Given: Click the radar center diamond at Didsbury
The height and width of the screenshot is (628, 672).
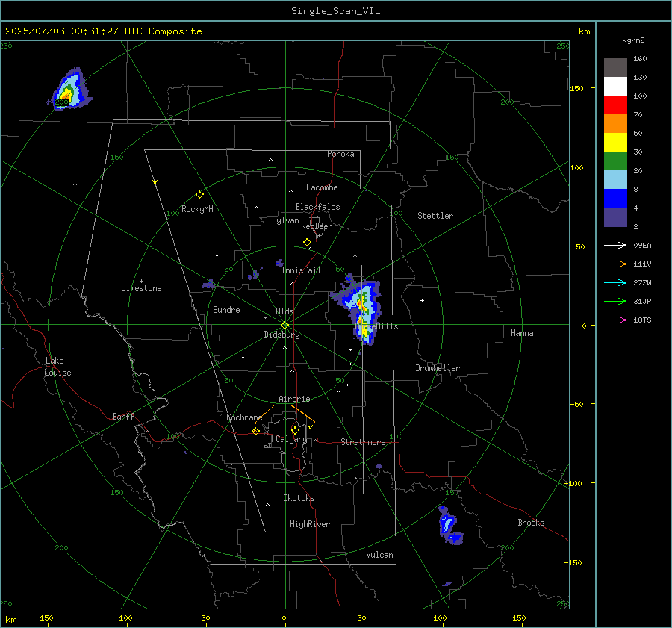Looking at the screenshot, I should [285, 326].
